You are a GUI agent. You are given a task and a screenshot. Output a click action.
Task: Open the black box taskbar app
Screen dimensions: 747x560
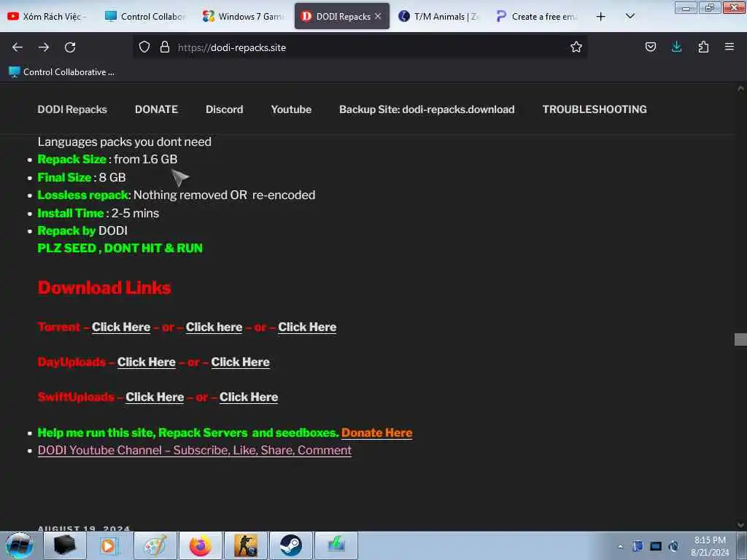[x=65, y=545]
